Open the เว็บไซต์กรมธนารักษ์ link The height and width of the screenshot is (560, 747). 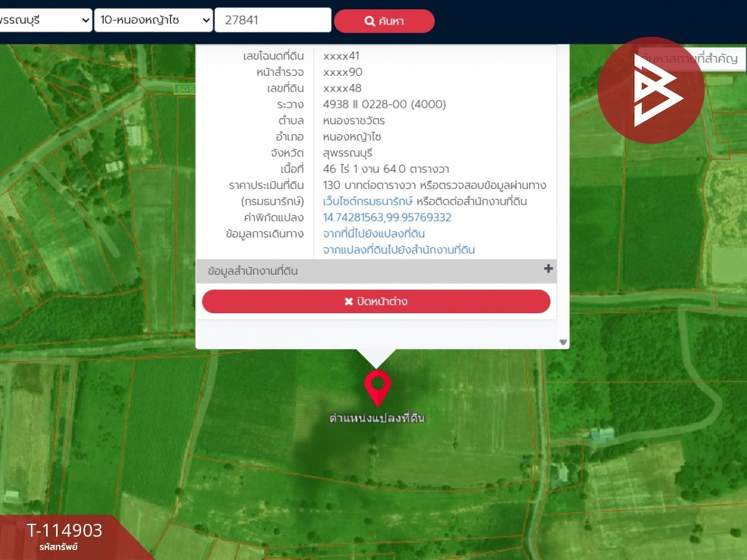[x=368, y=201]
